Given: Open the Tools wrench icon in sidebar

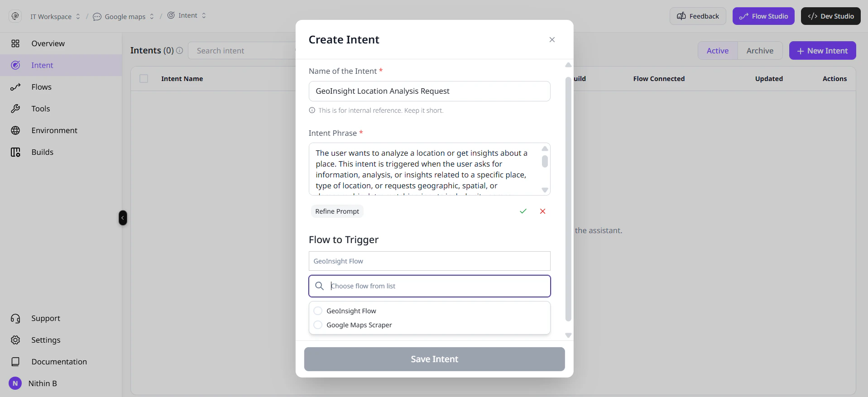Looking at the screenshot, I should (15, 109).
